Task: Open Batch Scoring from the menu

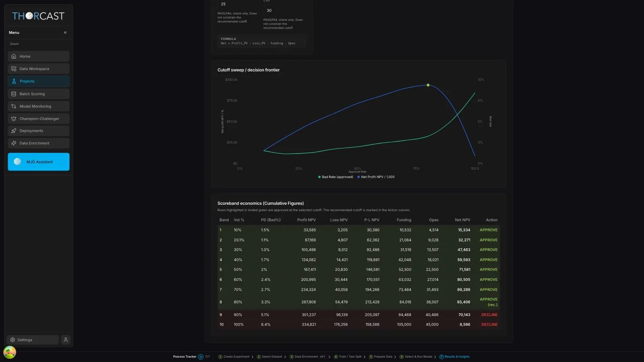Action: point(39,94)
